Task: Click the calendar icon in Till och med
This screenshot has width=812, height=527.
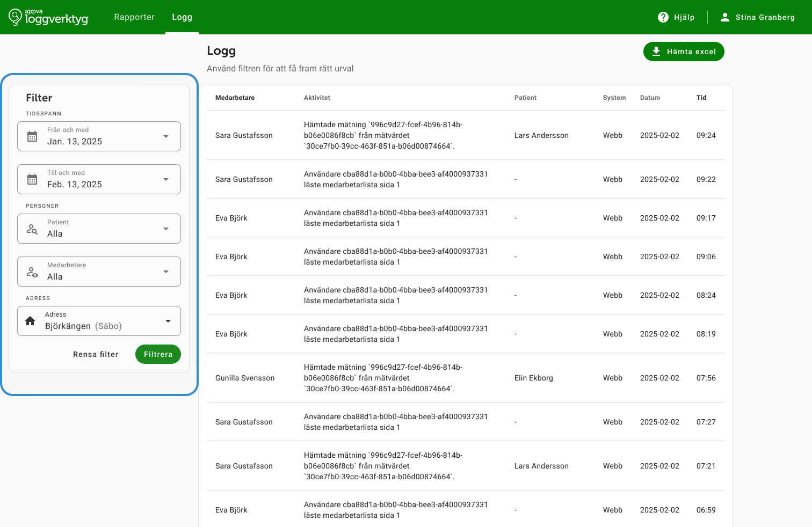Action: pyautogui.click(x=32, y=179)
